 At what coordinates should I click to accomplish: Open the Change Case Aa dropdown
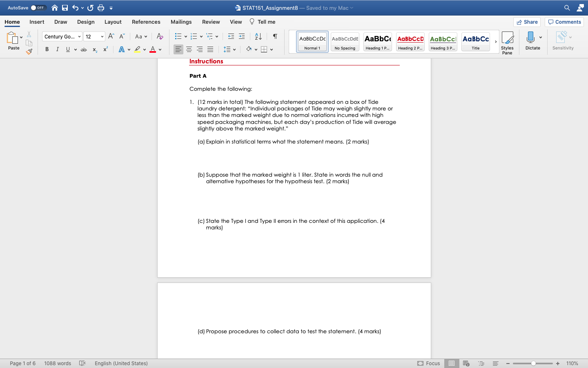point(141,36)
